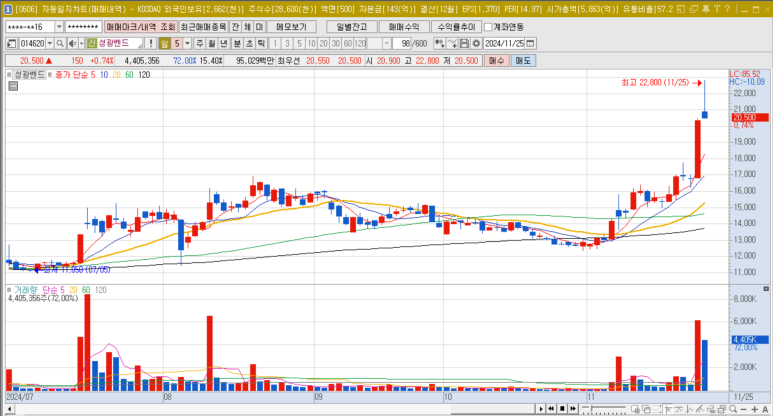773x416 pixels.
Task: Click the screen layout icon in title bar
Action: coord(681,9)
